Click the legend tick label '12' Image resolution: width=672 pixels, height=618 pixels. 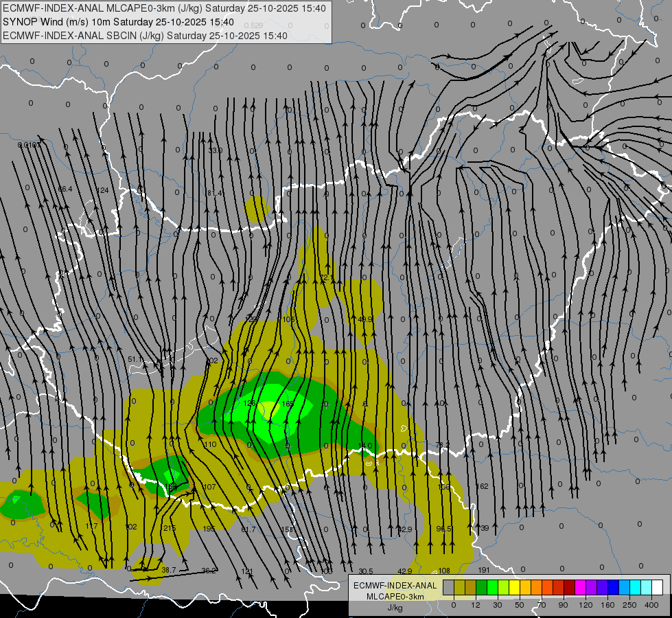[476, 605]
